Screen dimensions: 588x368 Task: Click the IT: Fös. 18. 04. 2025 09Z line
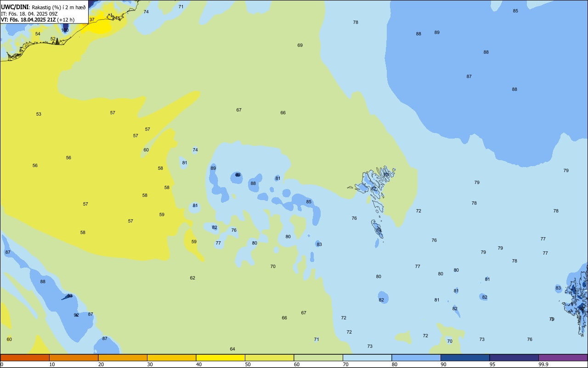pos(28,14)
